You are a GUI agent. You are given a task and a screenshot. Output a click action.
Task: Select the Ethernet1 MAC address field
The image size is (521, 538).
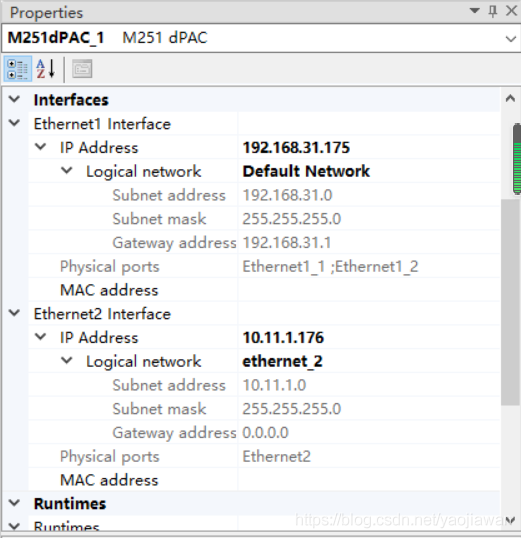[369, 290]
